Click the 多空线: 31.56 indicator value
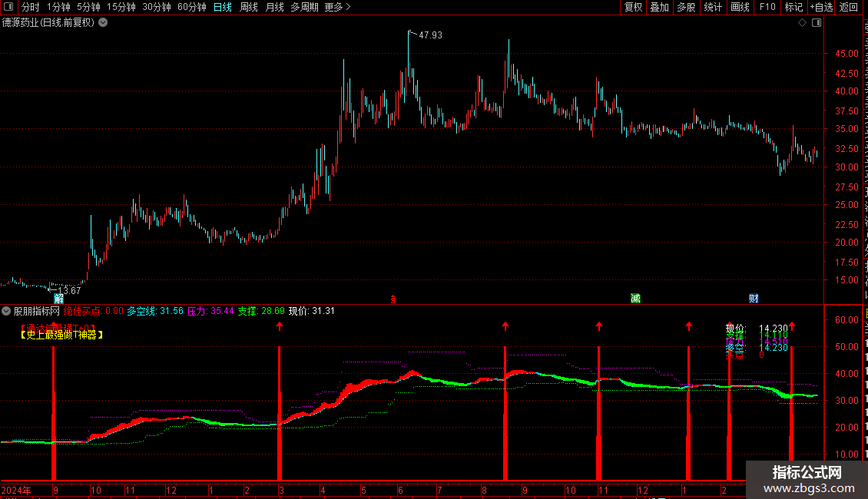This screenshot has width=868, height=499. [155, 311]
